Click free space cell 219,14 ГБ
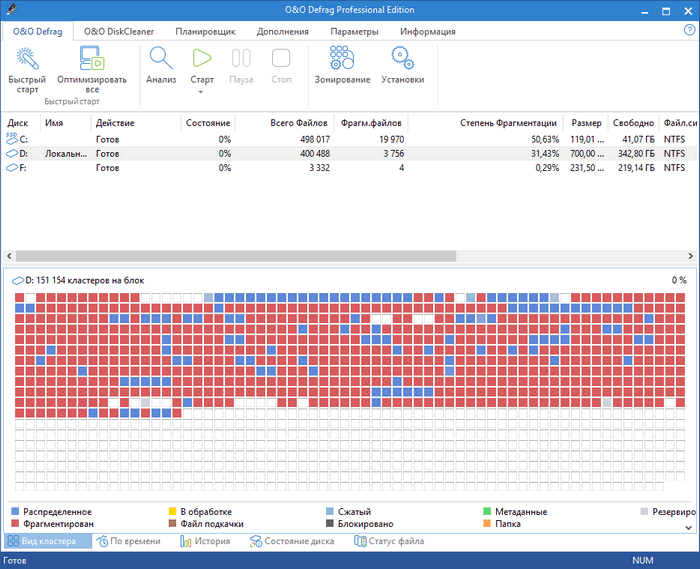This screenshot has width=700, height=569. [x=636, y=168]
